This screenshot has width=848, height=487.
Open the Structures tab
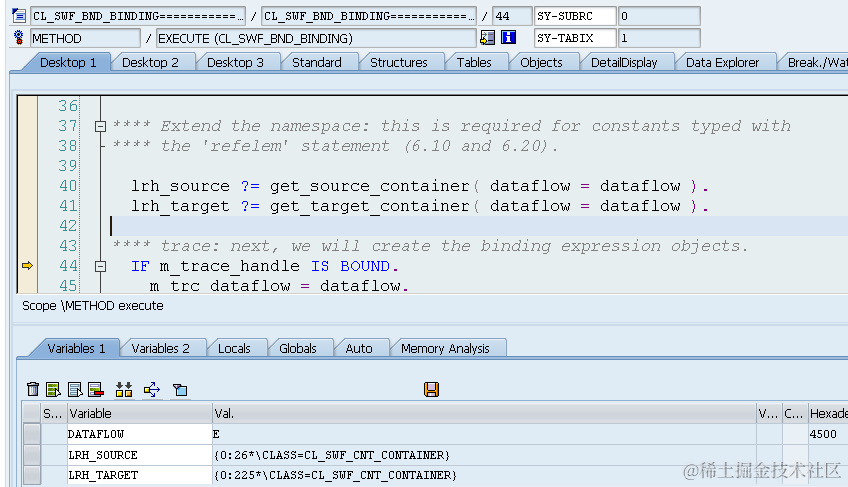399,62
